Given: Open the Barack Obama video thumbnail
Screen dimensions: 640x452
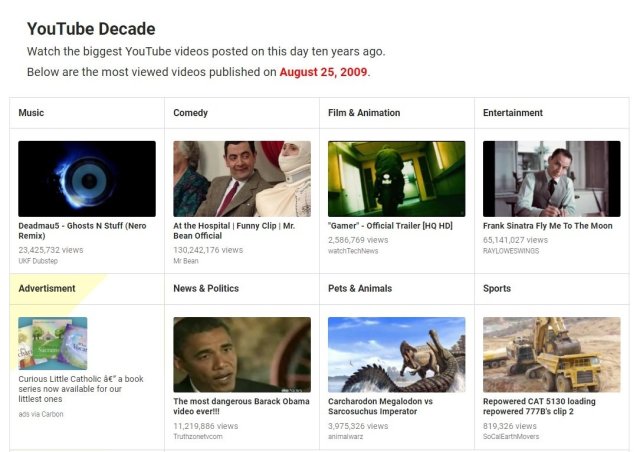Looking at the screenshot, I should click(x=242, y=355).
